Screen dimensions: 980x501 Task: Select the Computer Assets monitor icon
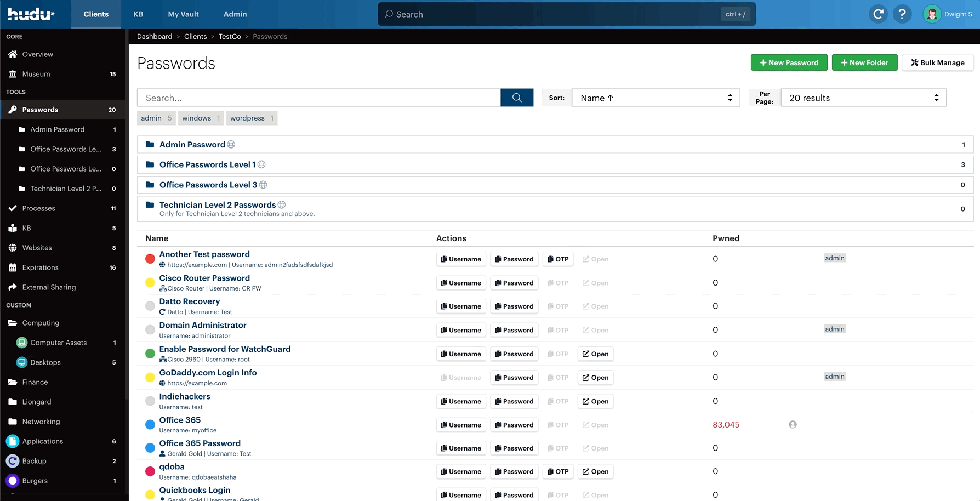[x=21, y=343]
